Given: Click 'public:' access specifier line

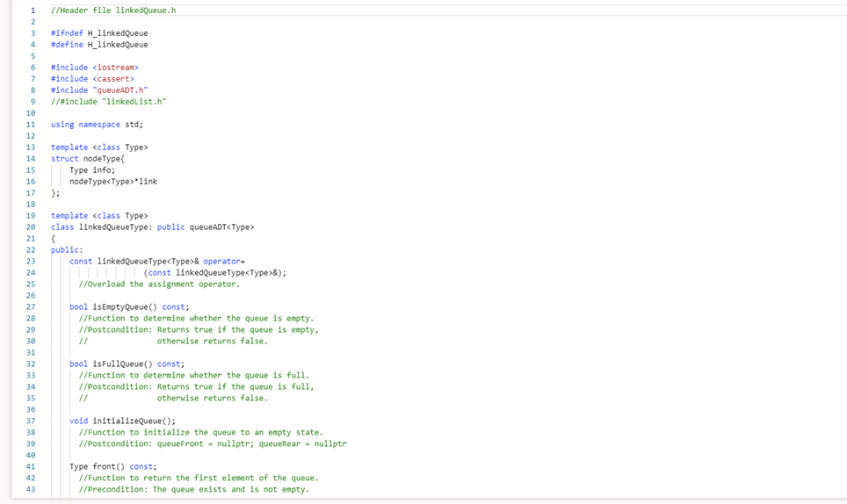Looking at the screenshot, I should 67,250.
